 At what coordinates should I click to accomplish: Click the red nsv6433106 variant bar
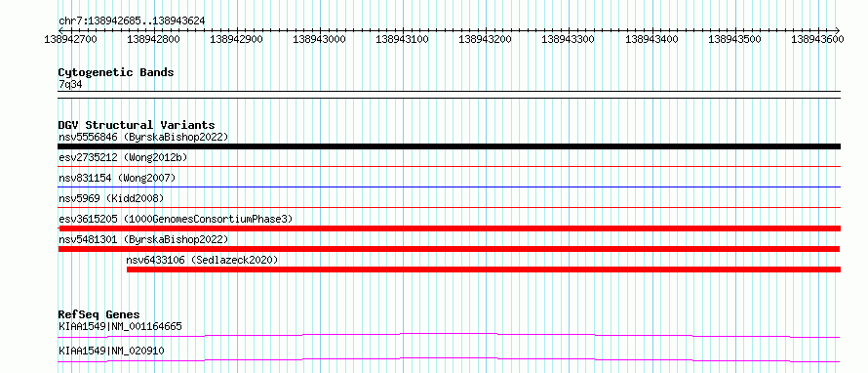pyautogui.click(x=484, y=269)
